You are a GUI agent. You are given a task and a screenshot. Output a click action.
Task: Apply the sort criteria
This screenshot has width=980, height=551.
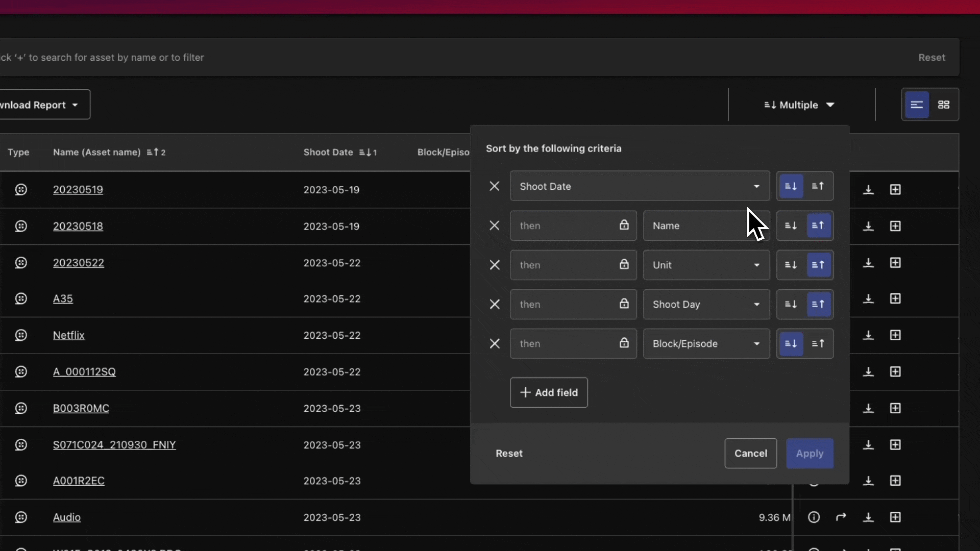[x=810, y=453]
